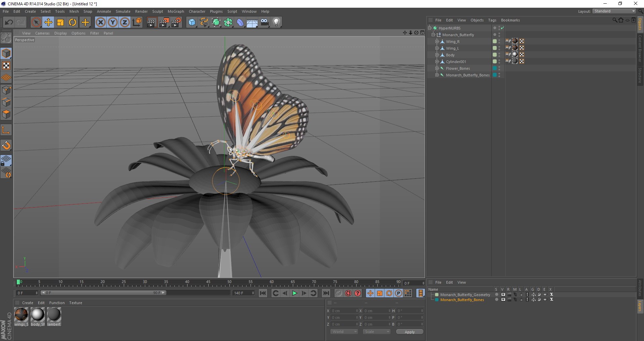Screen dimensions: 644x341
Task: Switch to Edges mode
Action: (6, 102)
